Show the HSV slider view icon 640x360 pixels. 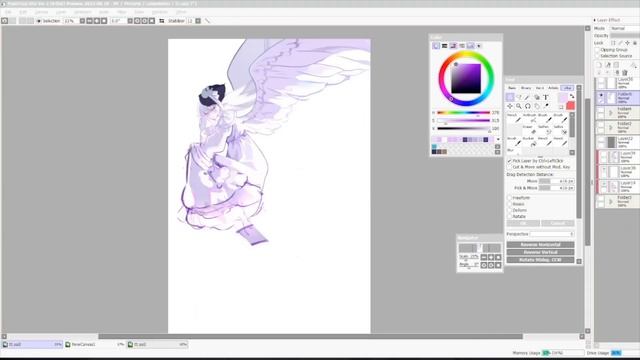pyautogui.click(x=453, y=46)
